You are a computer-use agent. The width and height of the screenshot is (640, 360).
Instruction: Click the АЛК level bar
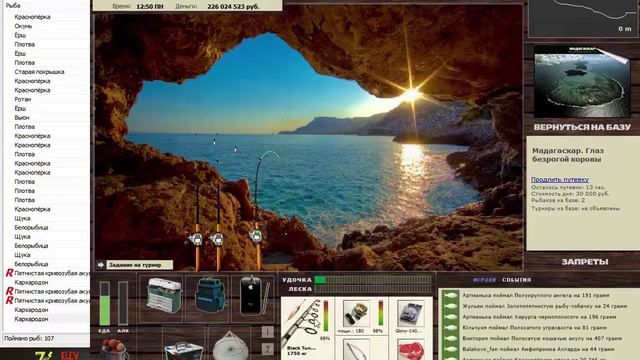click(123, 304)
